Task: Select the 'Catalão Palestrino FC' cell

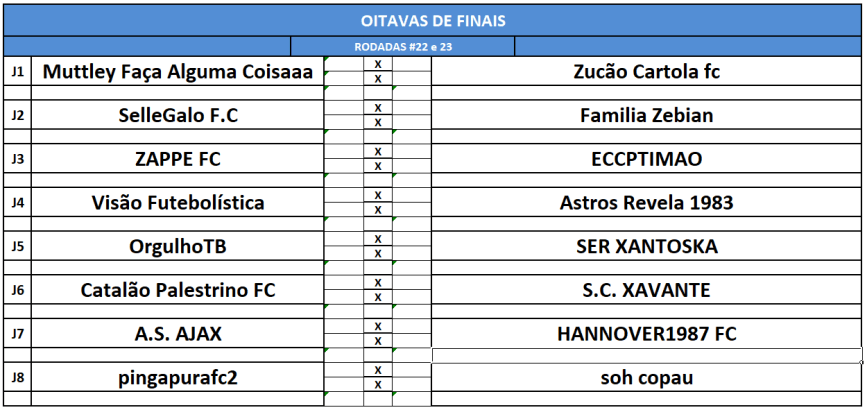Action: click(x=178, y=290)
